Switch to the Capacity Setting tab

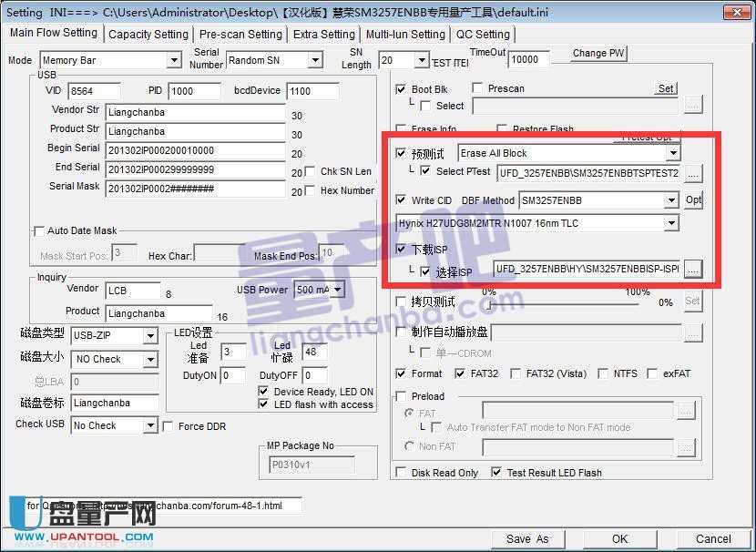pyautogui.click(x=148, y=34)
